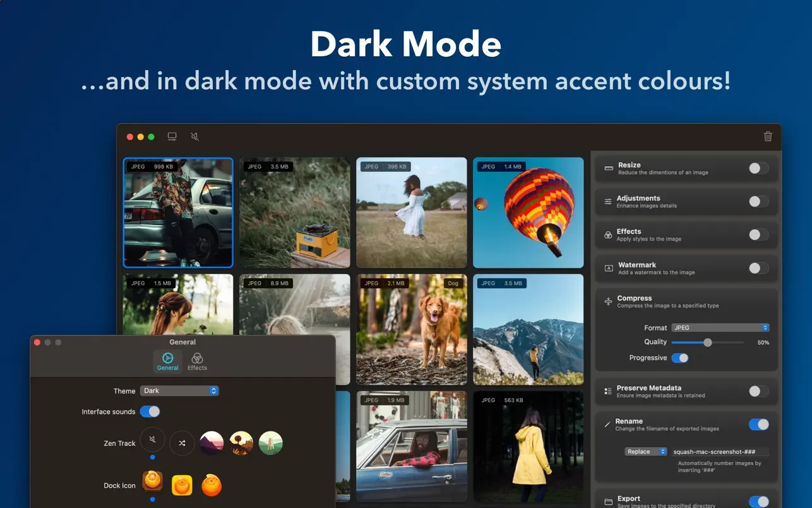Open the Format dropdown showing JPEG
812x508 pixels.
coord(720,328)
